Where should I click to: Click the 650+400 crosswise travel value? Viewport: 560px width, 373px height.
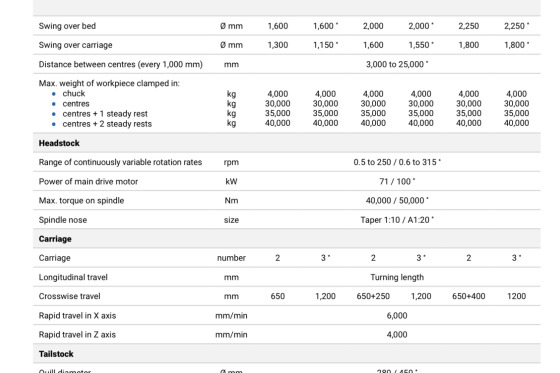469,296
